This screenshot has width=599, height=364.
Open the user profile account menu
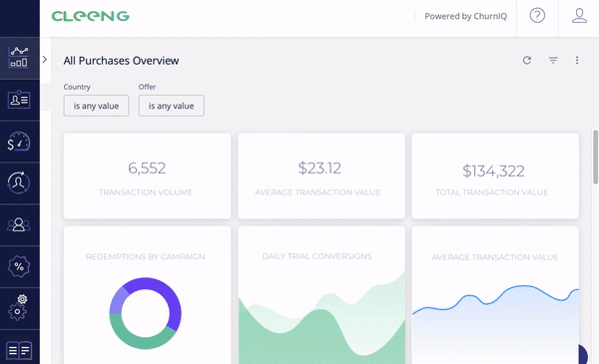coord(579,16)
